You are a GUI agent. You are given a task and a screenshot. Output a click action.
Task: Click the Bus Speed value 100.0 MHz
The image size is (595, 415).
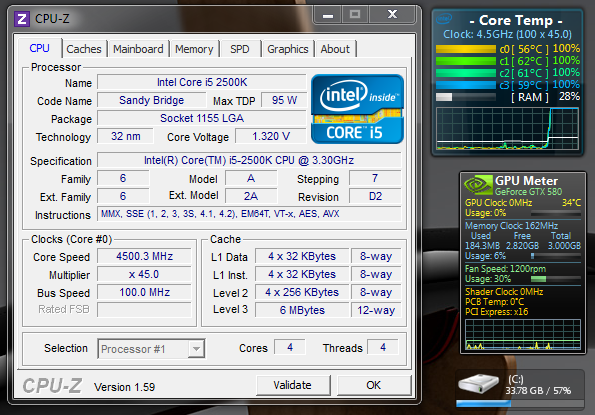(144, 292)
